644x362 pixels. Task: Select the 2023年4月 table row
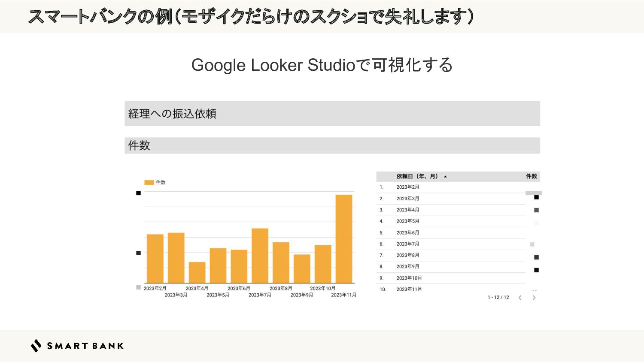click(x=458, y=210)
